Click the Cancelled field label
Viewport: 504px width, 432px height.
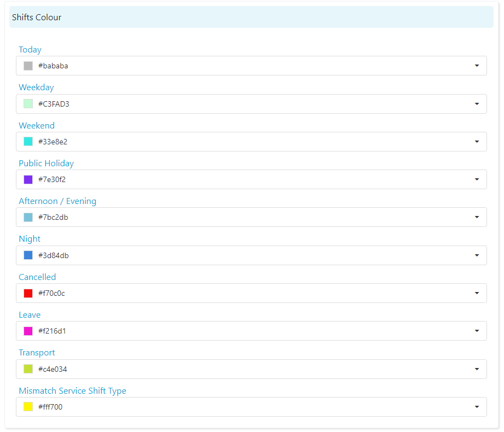[37, 277]
